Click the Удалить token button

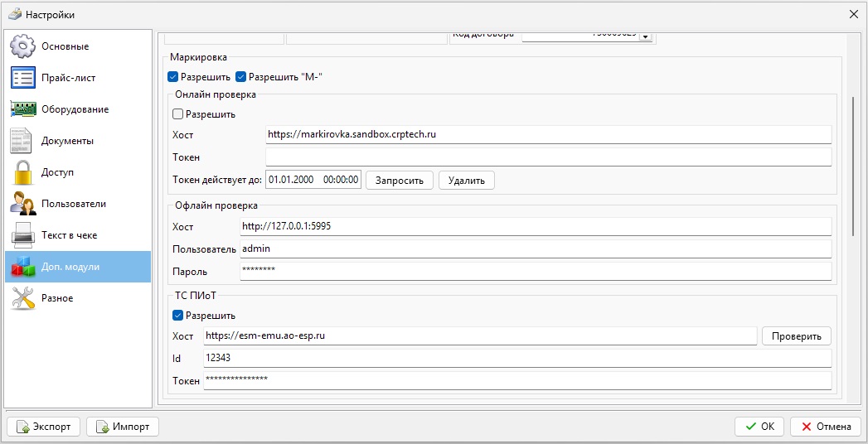click(x=467, y=180)
